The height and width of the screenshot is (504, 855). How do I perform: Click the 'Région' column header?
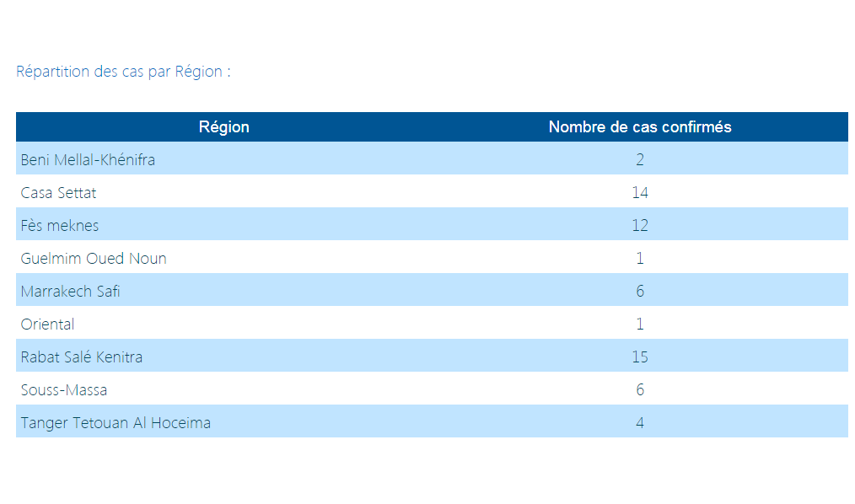[x=223, y=127]
